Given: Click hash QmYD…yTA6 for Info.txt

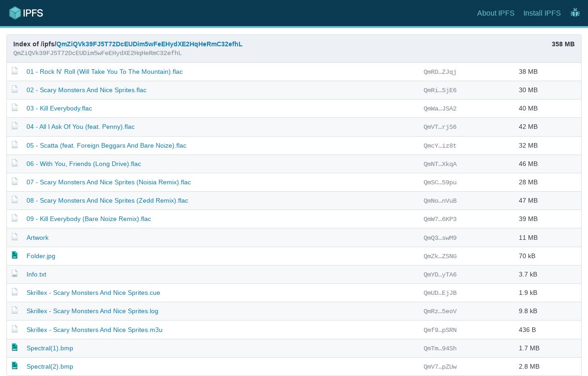Looking at the screenshot, I should tap(440, 275).
